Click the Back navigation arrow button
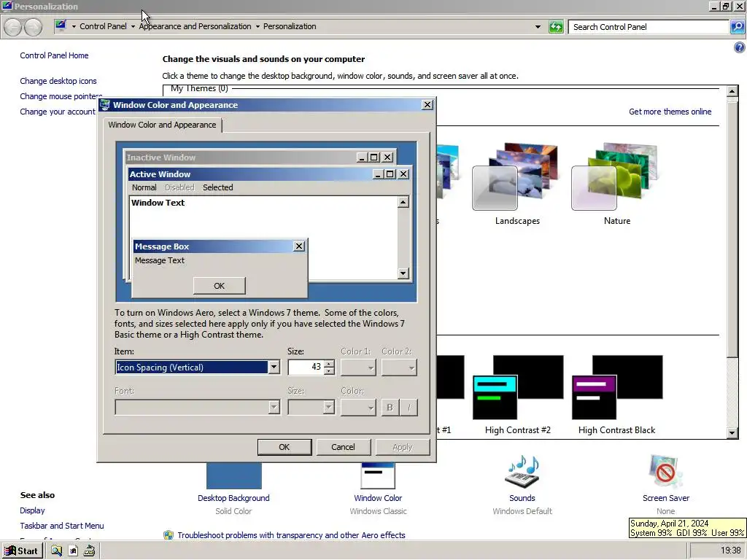747x560 pixels. tap(13, 27)
